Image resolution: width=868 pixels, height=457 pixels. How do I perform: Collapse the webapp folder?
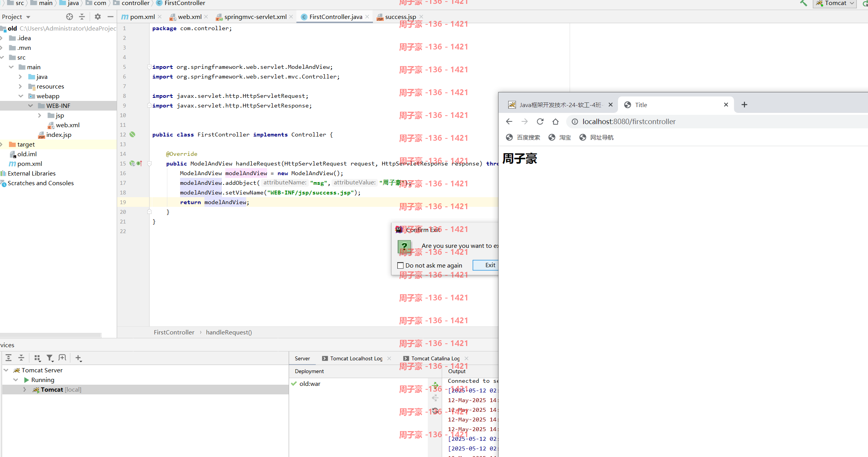click(21, 96)
